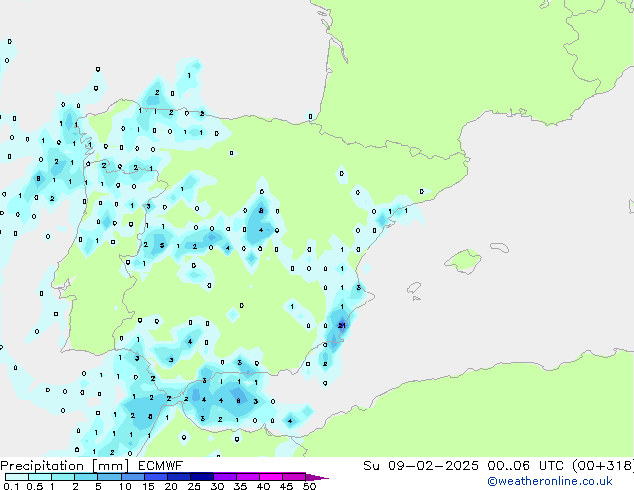Image resolution: width=634 pixels, height=490 pixels.
Task: Click the Mallorca island on the map
Action: pyautogui.click(x=462, y=262)
